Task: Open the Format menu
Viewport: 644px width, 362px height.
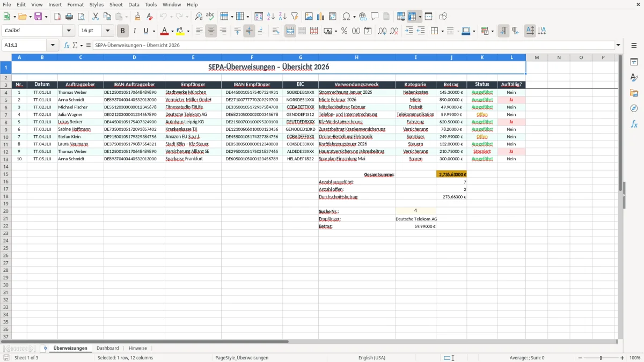Action: 76,4
